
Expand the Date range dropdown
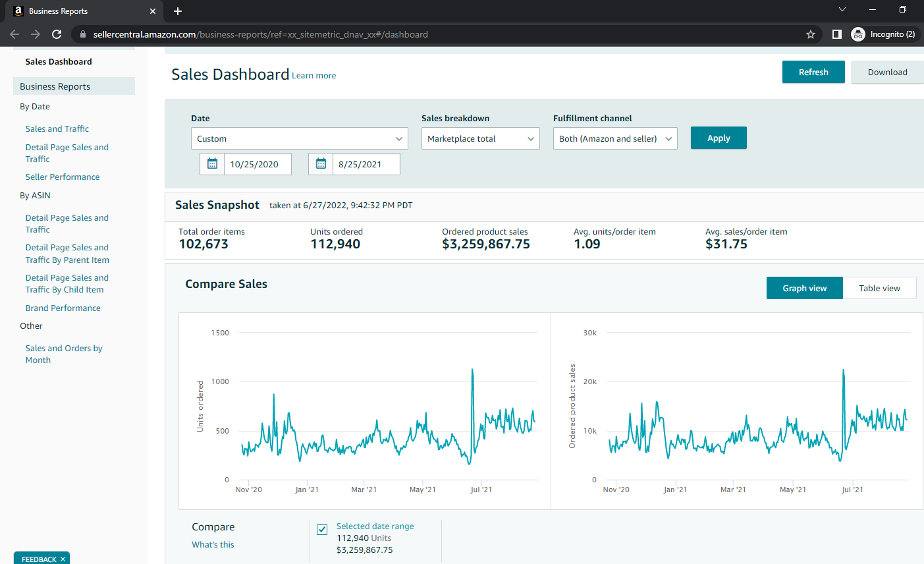click(300, 138)
